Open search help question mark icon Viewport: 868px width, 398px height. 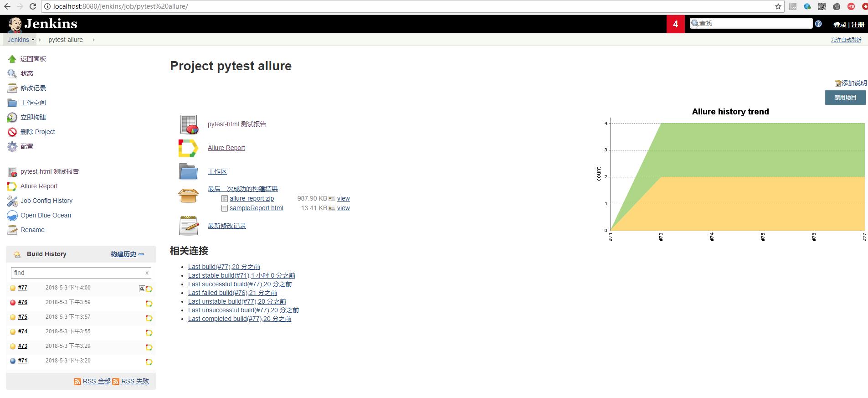tap(818, 24)
